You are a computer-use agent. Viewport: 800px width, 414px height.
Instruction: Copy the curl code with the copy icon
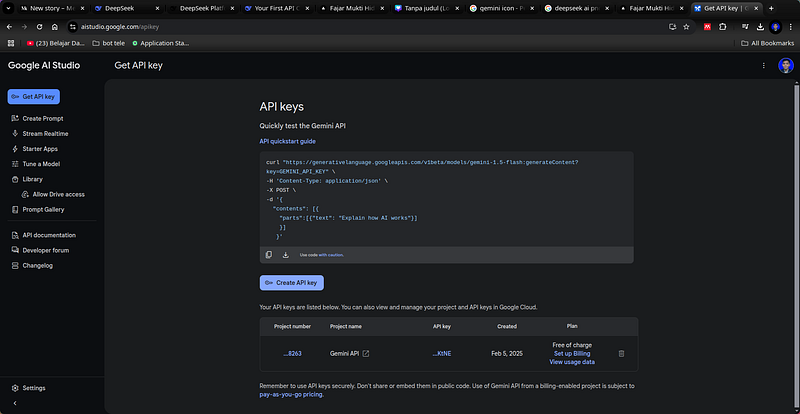(x=269, y=255)
